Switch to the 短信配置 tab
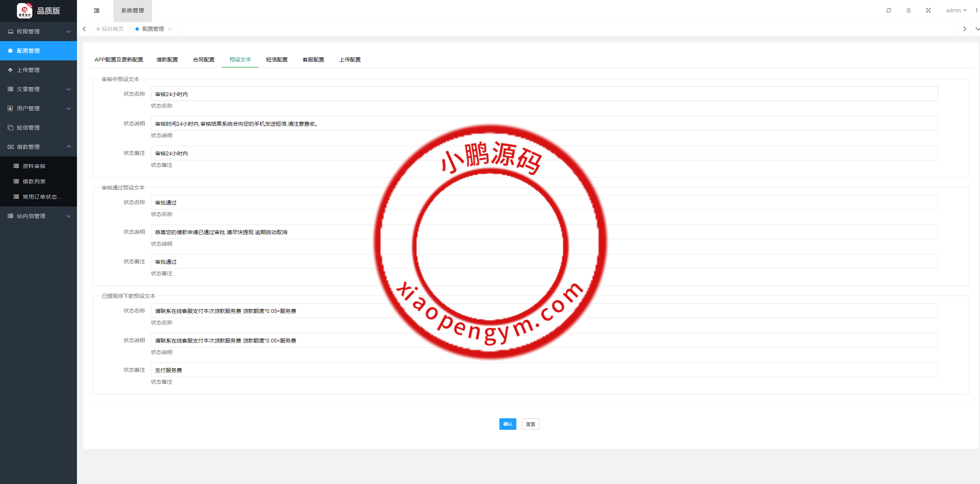Screen dimensions: 980x484 pos(277,60)
